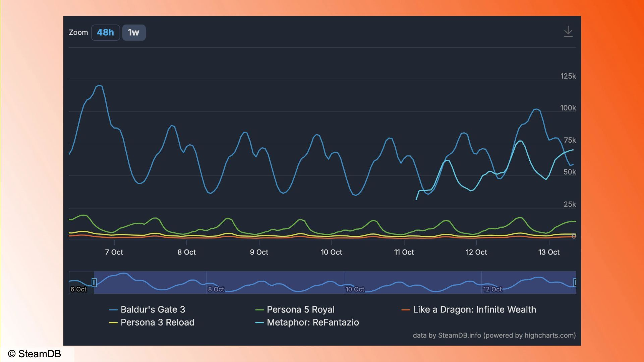Click the '13 Oct' x-axis label
Screen dimensions: 644x362
[548, 252]
